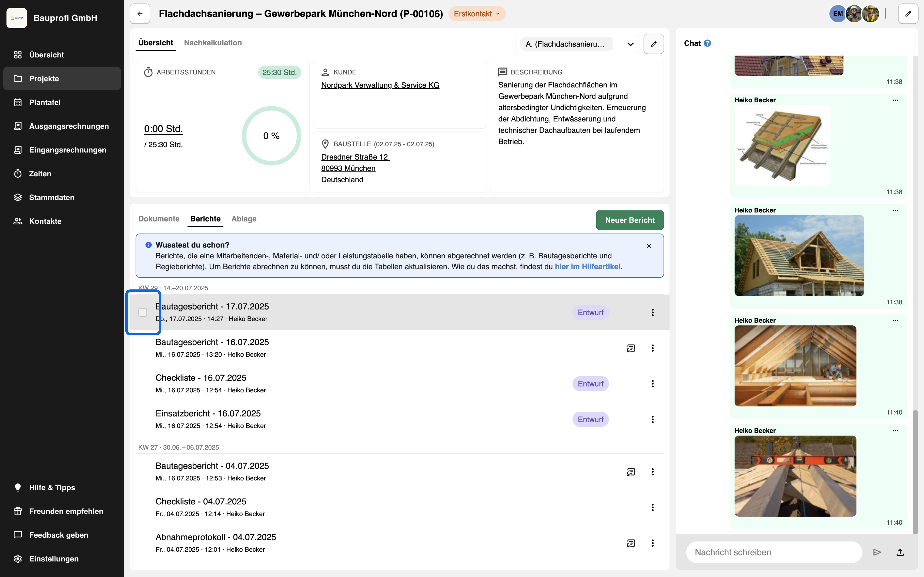Open message options of the spirit level photo message

895,430
